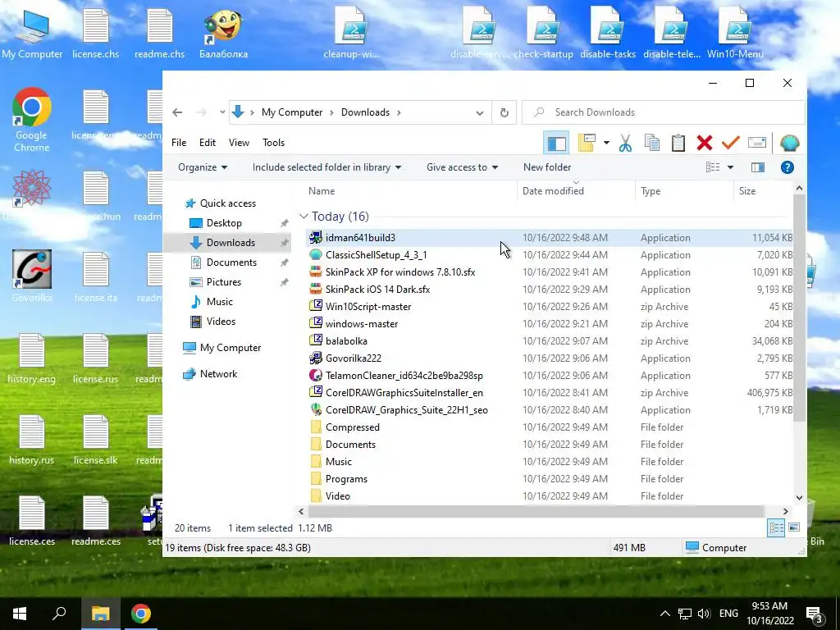
Task: Toggle the navigation pane toolbar icon
Action: (x=556, y=143)
